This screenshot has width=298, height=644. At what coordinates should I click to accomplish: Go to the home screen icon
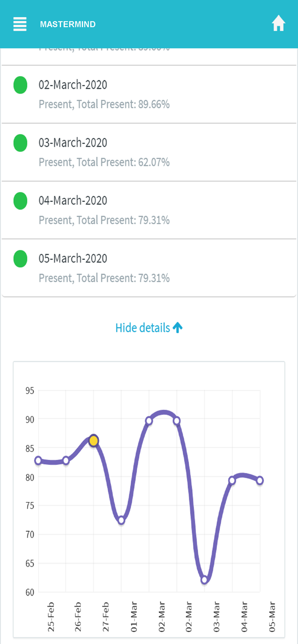point(279,24)
